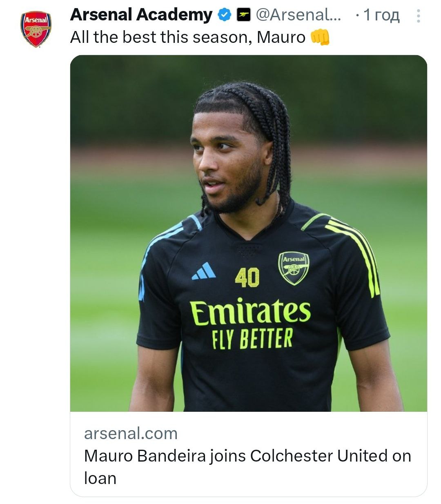Open the Arsenal Academy profile avatar
Viewport: 441px width, 504px height.
[36, 29]
